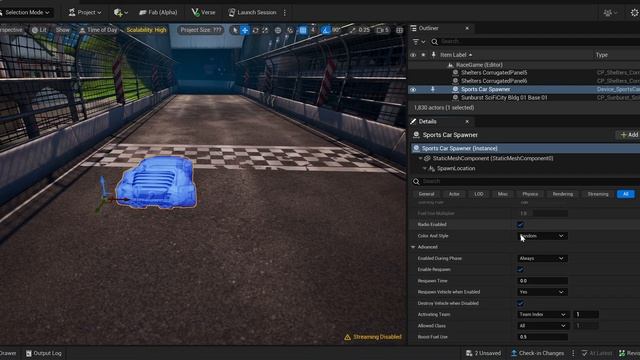This screenshot has height=360, width=640.
Task: Open the Lit view mode menu
Action: (x=39, y=30)
